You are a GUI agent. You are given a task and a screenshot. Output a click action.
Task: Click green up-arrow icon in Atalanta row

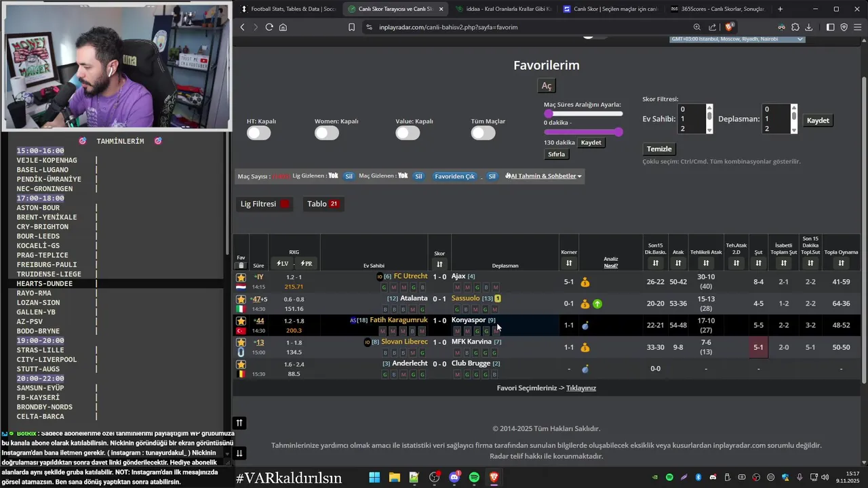click(597, 304)
